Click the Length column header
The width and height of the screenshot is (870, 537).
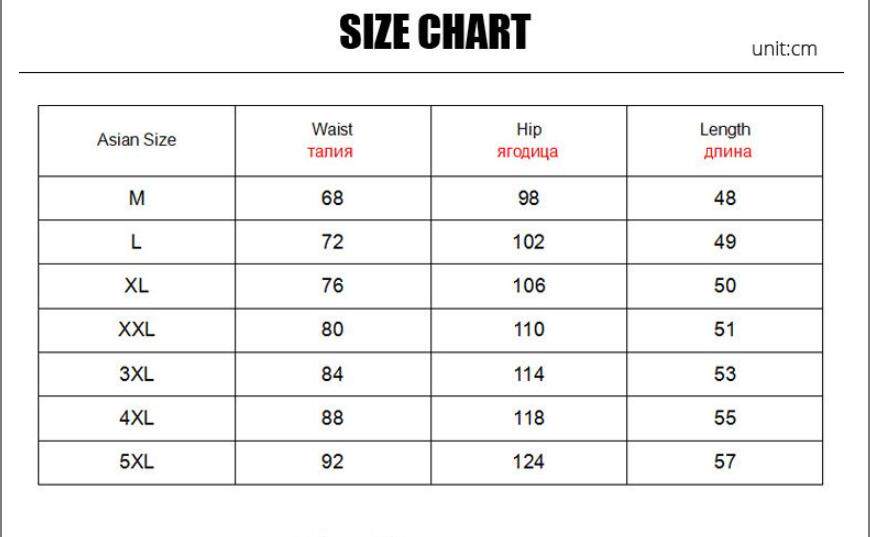click(x=725, y=140)
